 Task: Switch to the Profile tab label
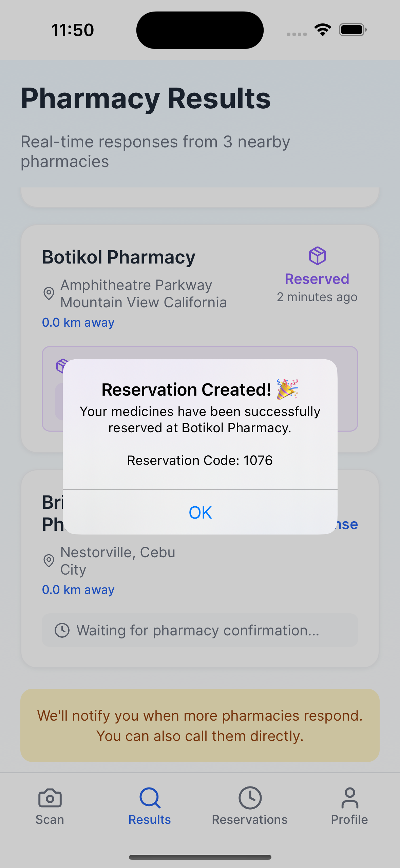coord(349,819)
